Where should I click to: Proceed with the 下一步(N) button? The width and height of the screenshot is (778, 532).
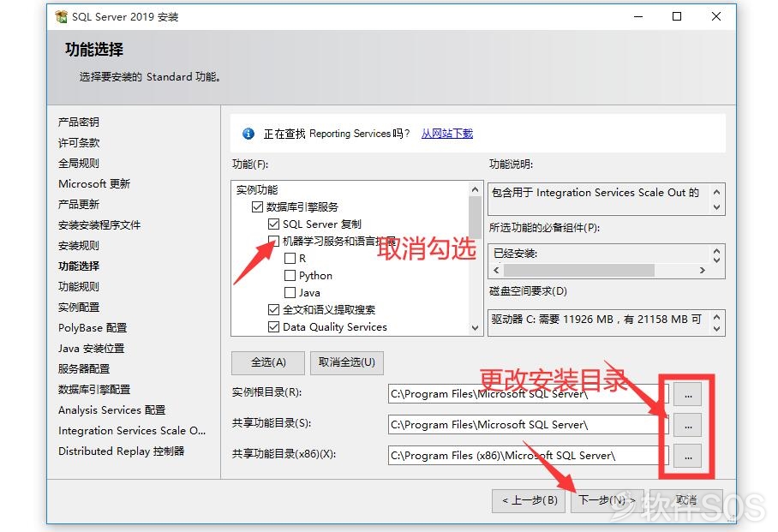point(607,500)
